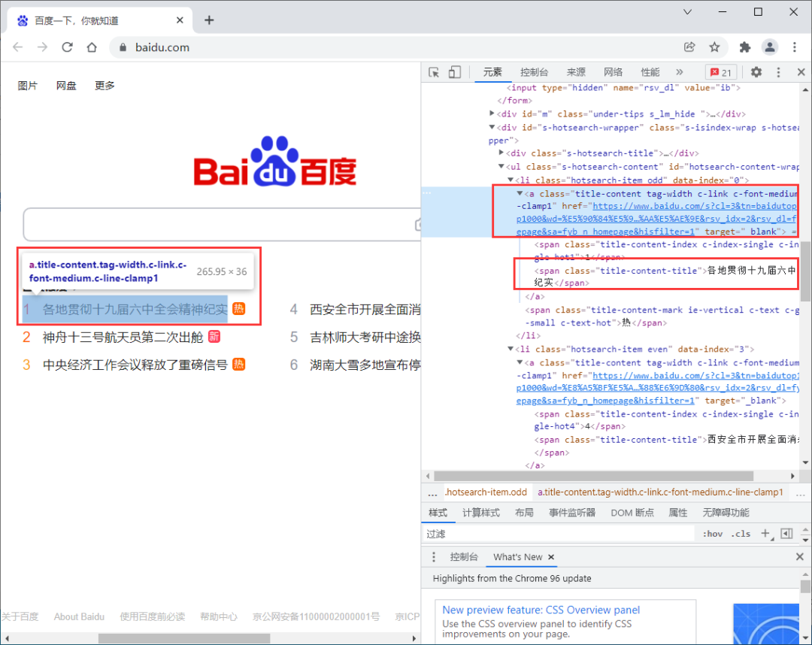Reload the Baidu page
812x645 pixels.
68,47
